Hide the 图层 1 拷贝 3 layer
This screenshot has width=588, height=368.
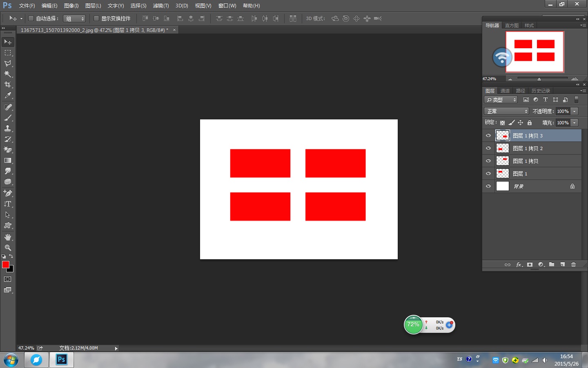488,136
